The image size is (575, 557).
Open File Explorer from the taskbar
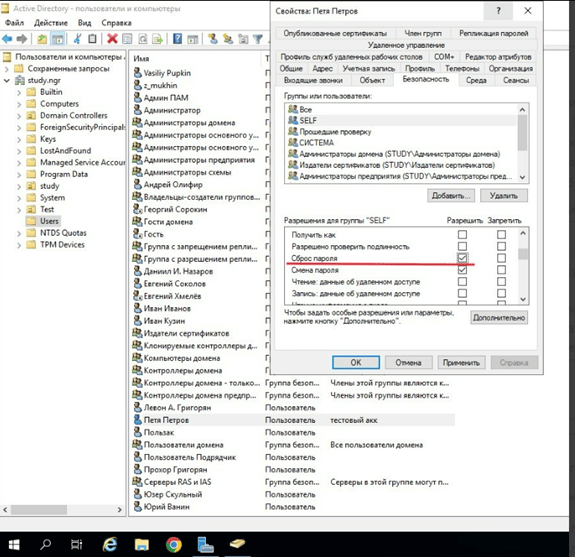[x=142, y=545]
